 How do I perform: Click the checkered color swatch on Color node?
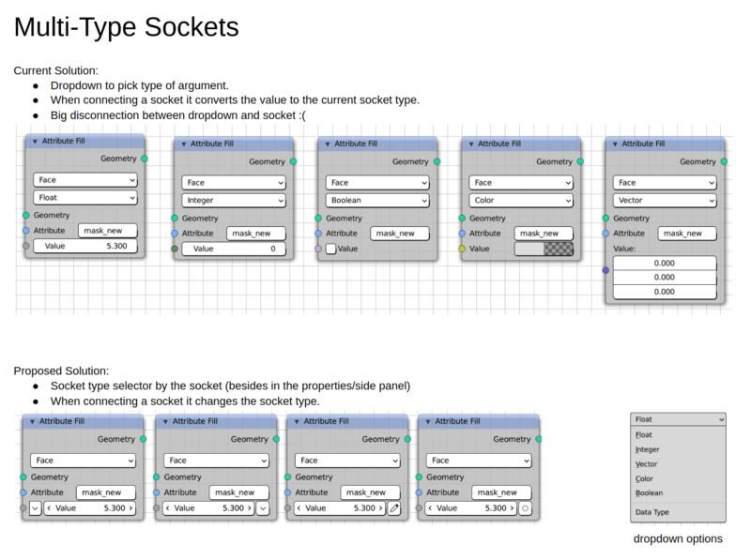tap(543, 249)
